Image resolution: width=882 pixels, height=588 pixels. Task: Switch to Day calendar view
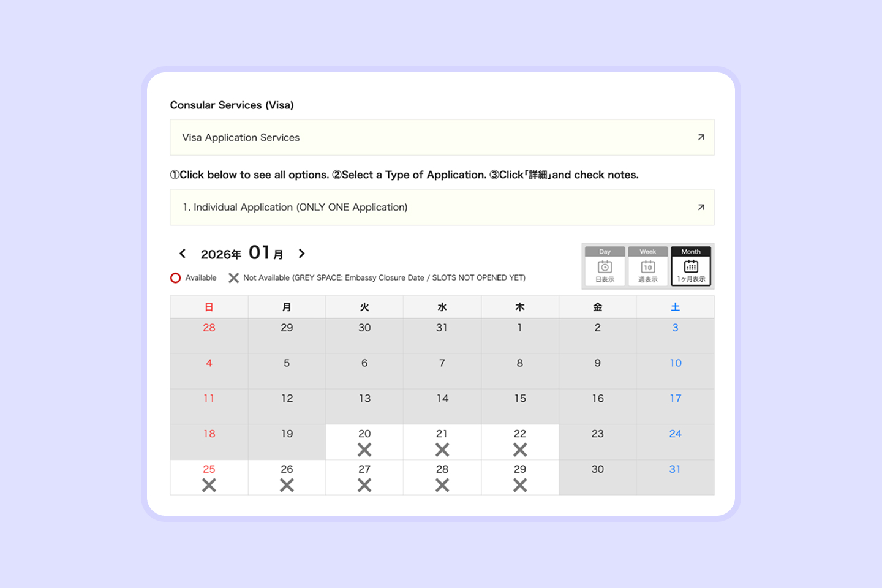point(605,266)
